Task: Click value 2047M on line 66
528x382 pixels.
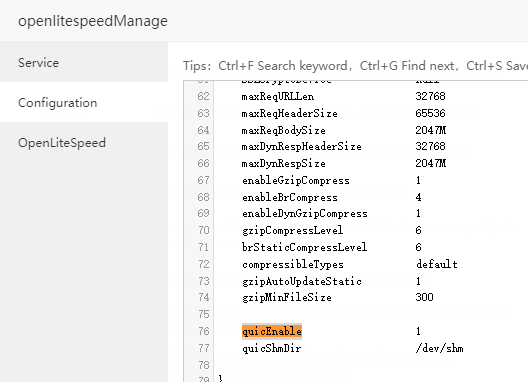Action: coord(431,163)
